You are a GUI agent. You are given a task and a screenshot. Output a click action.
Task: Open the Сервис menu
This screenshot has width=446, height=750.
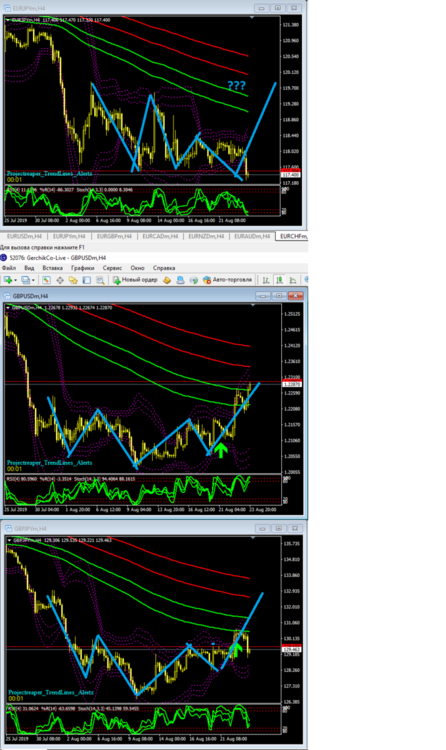[112, 268]
